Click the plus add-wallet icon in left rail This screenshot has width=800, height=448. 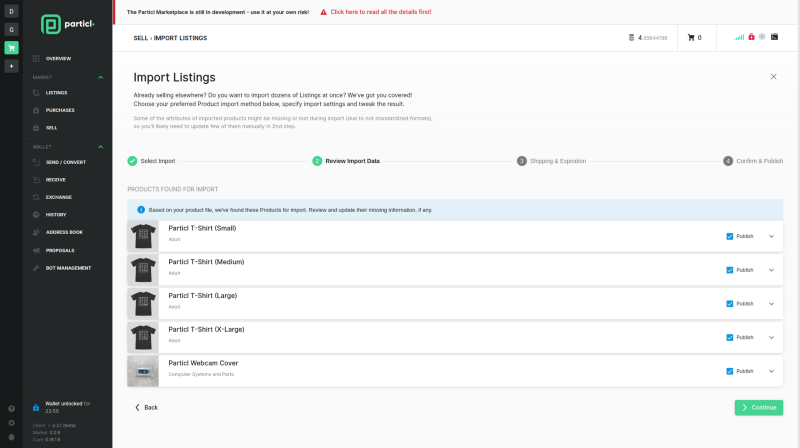11,66
